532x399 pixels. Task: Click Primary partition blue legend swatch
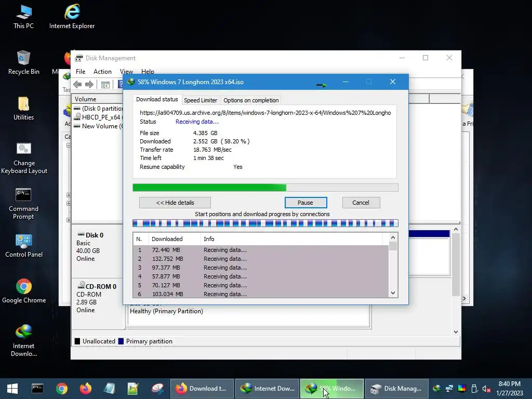tap(121, 341)
